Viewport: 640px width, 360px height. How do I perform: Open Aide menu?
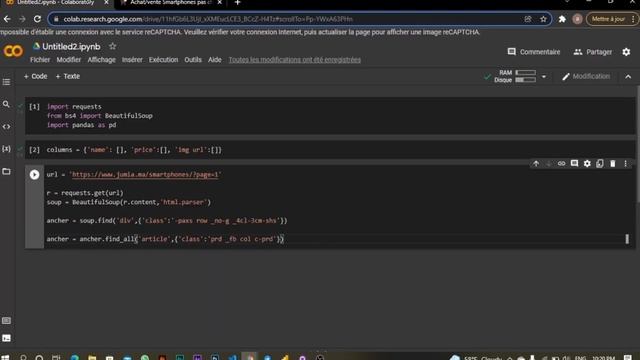(215, 60)
